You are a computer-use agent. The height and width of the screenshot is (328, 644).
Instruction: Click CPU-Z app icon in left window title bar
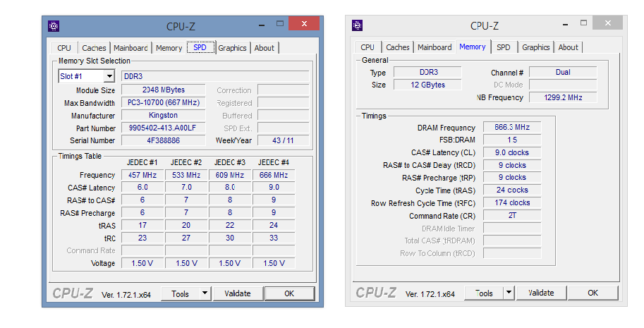point(54,26)
